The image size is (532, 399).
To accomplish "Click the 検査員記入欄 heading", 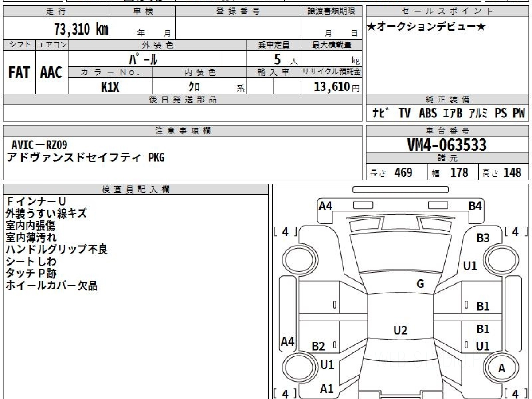I will (136, 189).
